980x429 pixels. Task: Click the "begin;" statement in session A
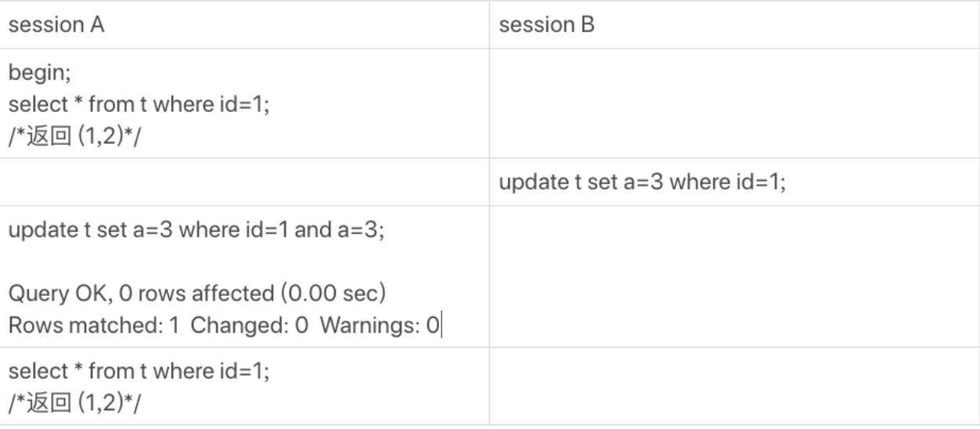[37, 73]
